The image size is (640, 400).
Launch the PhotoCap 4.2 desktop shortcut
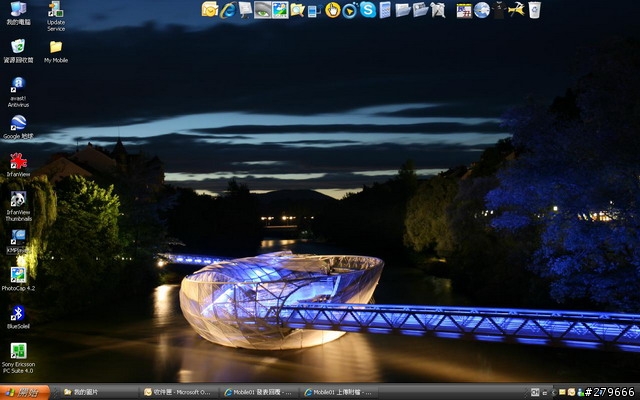click(x=18, y=280)
